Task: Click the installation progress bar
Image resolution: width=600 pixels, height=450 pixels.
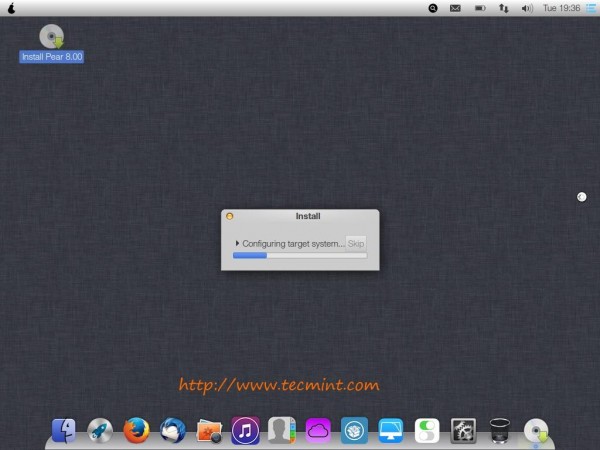Action: [x=300, y=256]
